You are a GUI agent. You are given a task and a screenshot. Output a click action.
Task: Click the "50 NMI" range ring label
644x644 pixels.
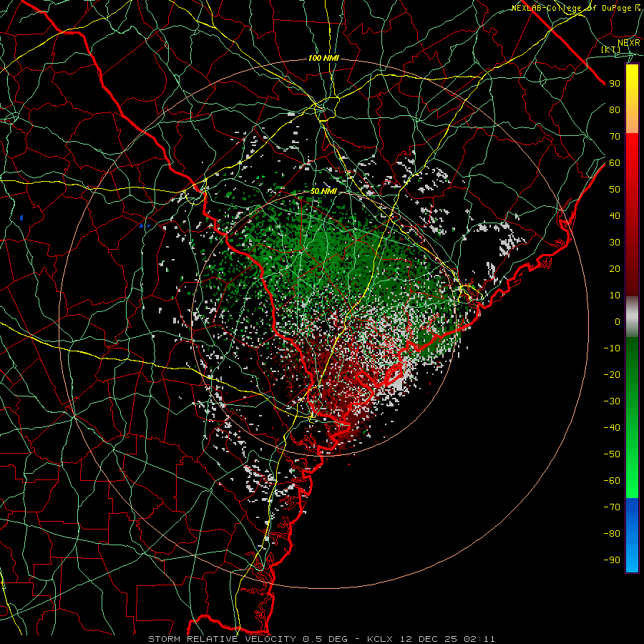[323, 191]
